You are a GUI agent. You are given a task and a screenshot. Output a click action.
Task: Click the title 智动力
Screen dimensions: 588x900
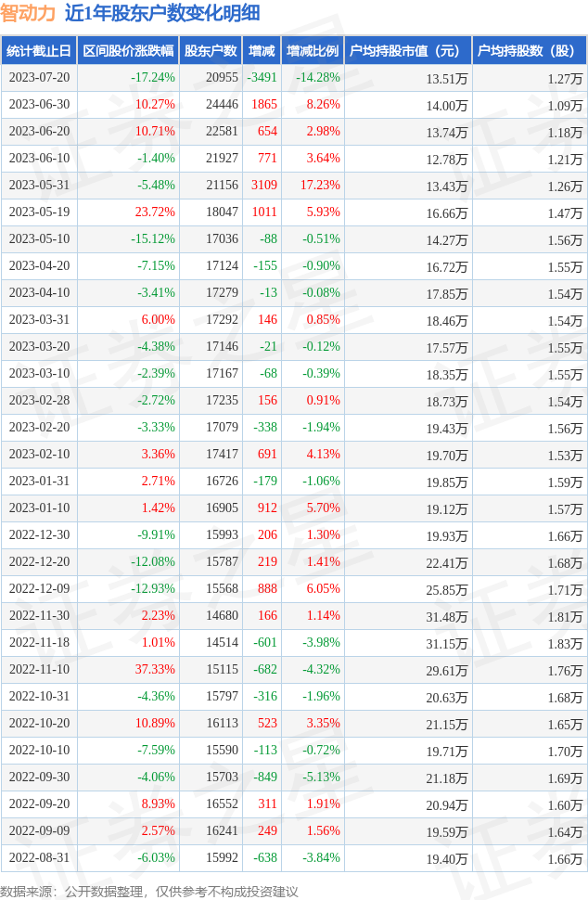(x=28, y=13)
